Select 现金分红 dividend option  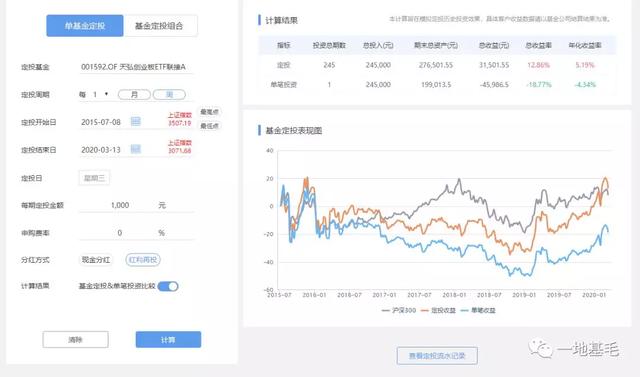point(96,259)
